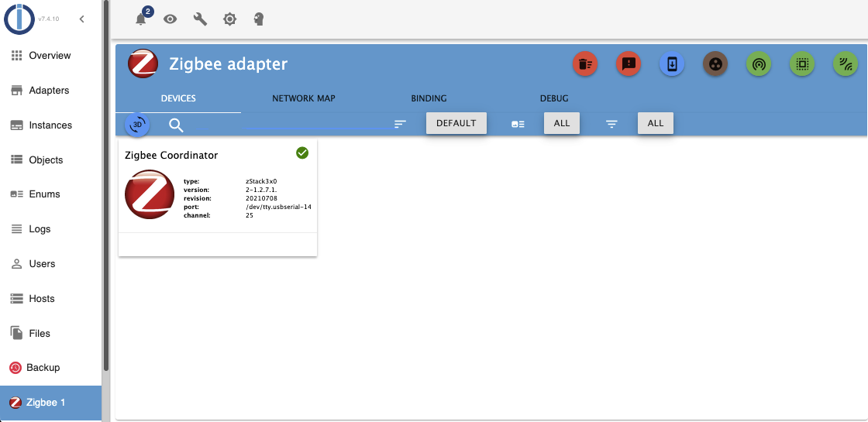Click the brown group round button
Image resolution: width=868 pixels, height=422 pixels.
click(x=715, y=64)
